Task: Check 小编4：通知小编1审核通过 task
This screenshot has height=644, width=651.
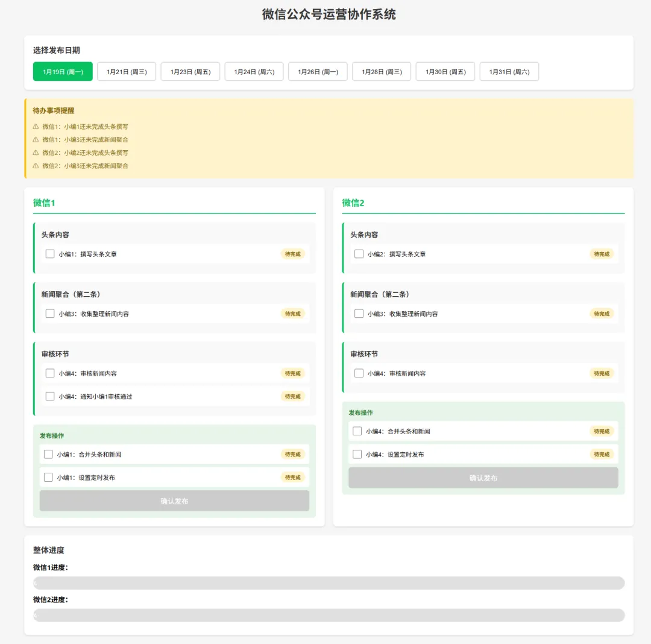Action: [50, 396]
